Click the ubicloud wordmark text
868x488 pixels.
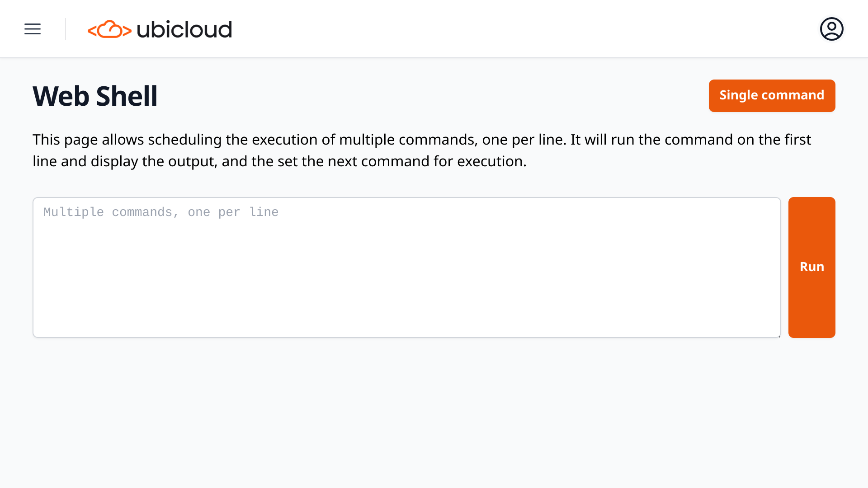click(x=184, y=30)
